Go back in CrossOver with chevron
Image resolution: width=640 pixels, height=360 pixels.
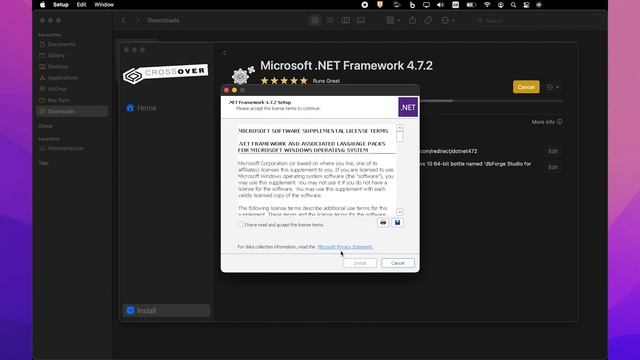224,53
